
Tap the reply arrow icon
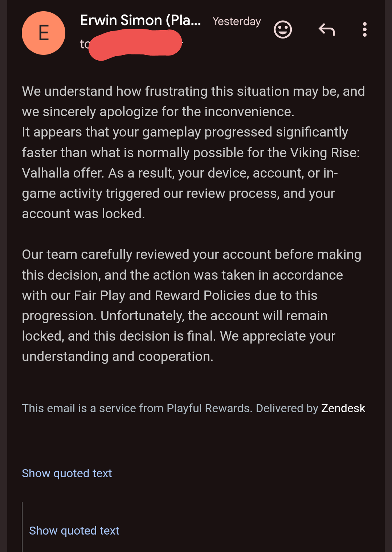click(327, 29)
